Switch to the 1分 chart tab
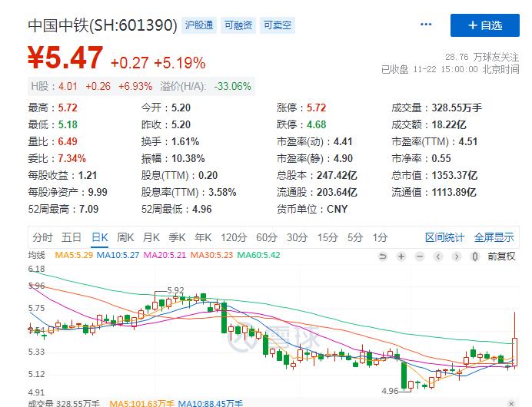Screen dimensions: 532x407 pyautogui.click(x=380, y=237)
